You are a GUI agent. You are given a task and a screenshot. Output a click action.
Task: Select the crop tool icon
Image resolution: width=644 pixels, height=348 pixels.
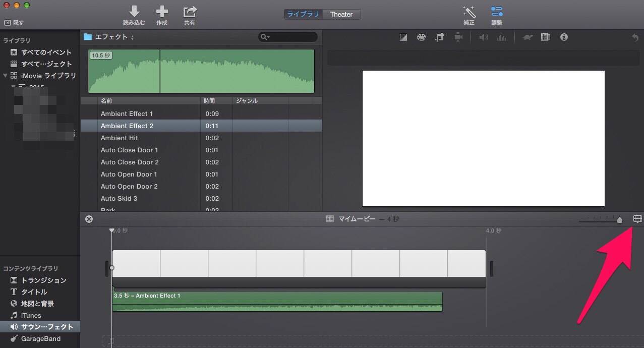pyautogui.click(x=440, y=37)
